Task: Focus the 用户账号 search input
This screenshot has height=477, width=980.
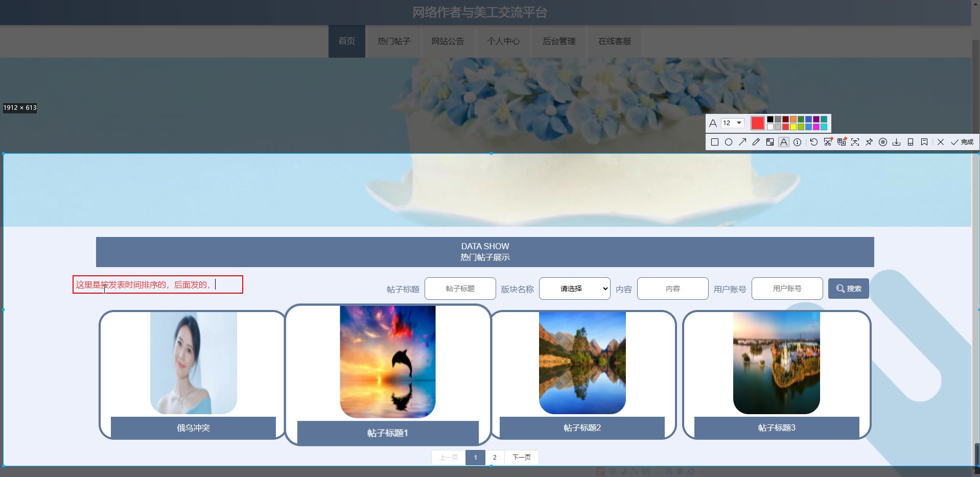Action: pos(787,289)
